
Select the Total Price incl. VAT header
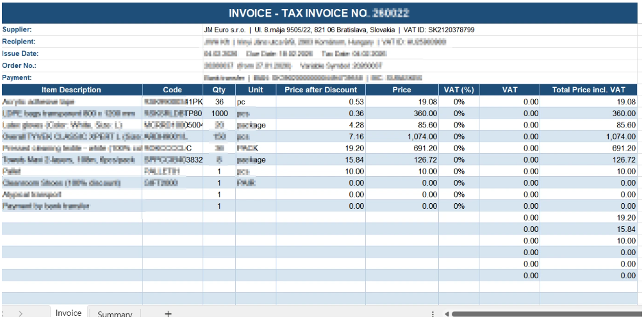pos(588,90)
